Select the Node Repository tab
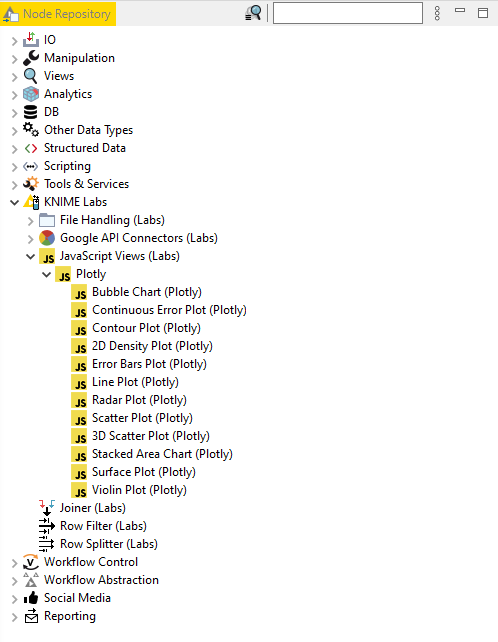The height and width of the screenshot is (642, 498). tap(58, 14)
